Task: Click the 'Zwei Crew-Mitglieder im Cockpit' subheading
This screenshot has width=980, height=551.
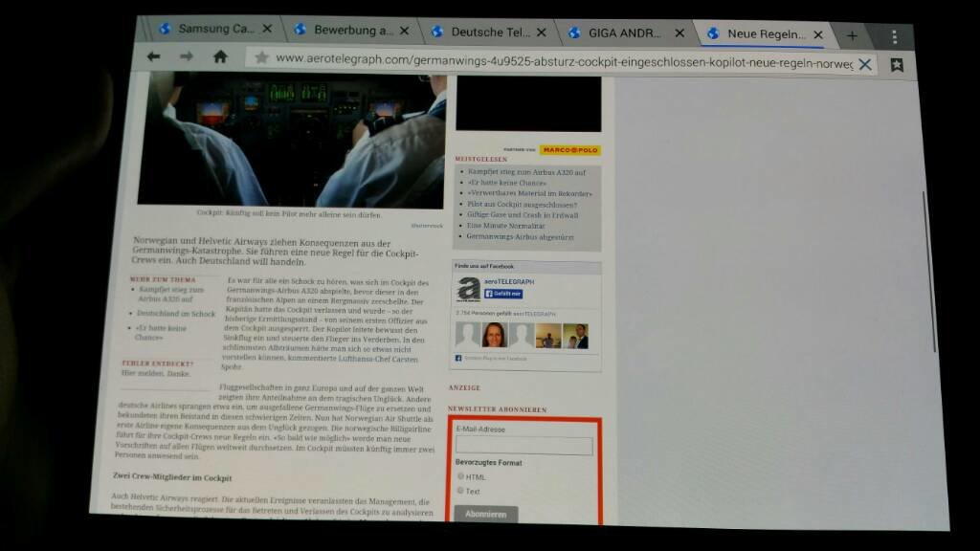Action: (172, 476)
